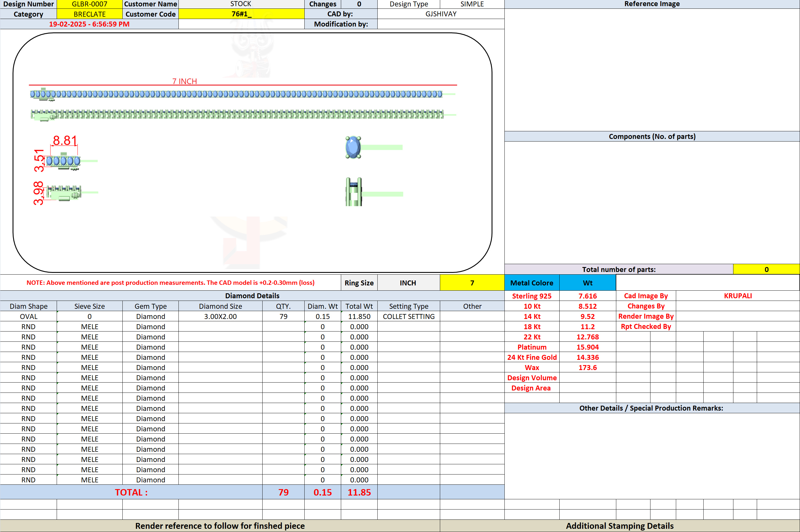
Task: Click the yellow ring size value 7
Action: point(472,282)
